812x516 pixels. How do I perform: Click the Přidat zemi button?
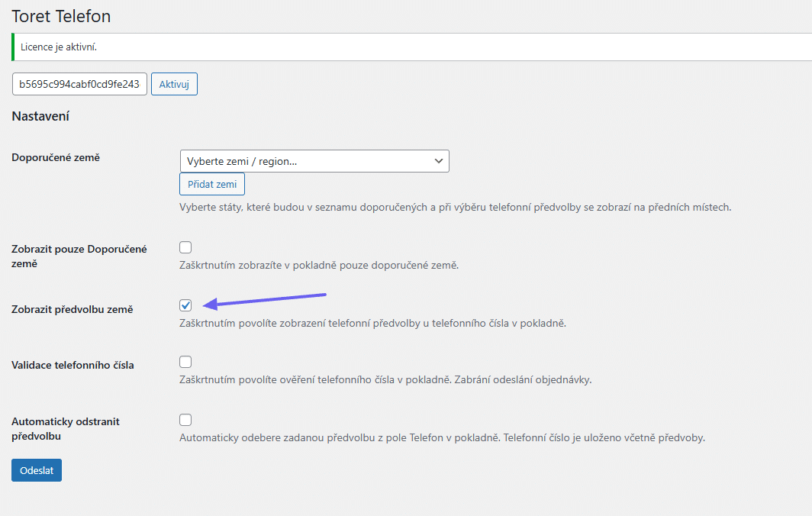coord(212,185)
